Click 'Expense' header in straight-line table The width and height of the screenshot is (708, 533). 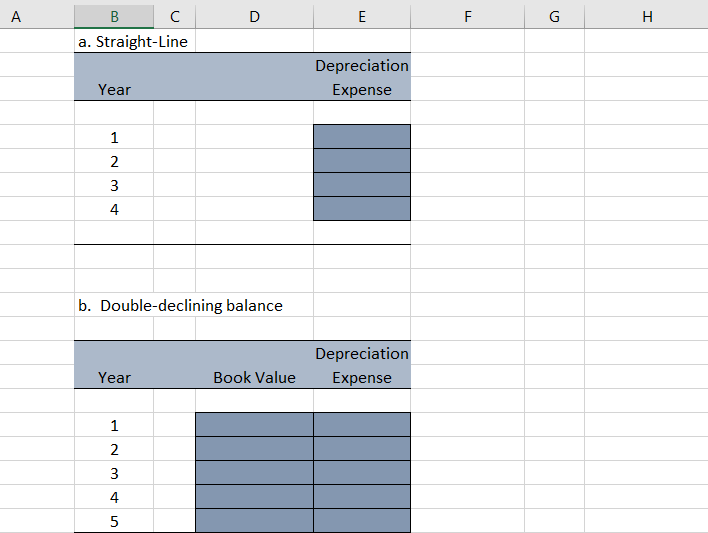click(x=362, y=89)
